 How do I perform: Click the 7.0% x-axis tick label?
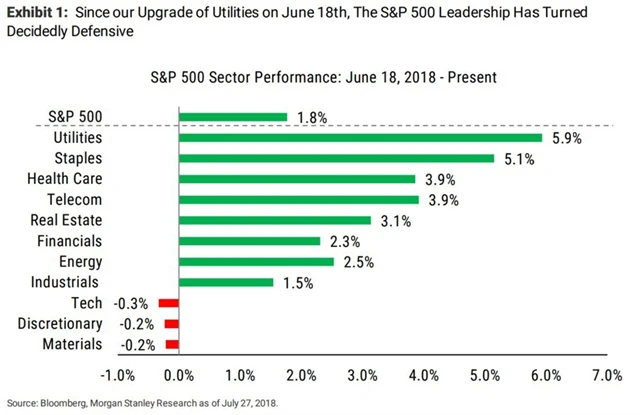pos(607,375)
